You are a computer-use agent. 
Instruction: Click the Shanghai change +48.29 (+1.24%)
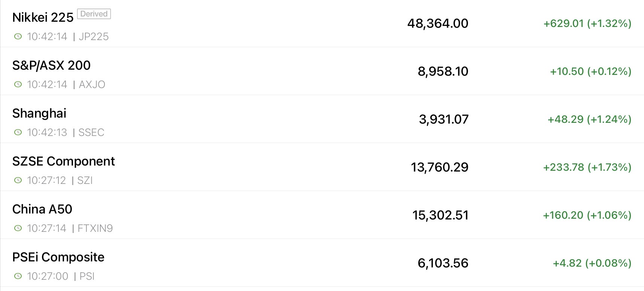coord(589,119)
